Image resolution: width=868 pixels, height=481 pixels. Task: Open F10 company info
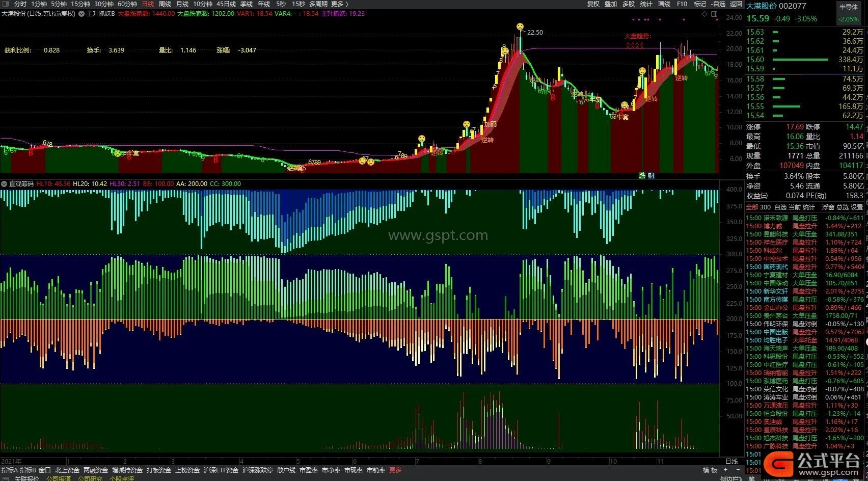[x=682, y=4]
